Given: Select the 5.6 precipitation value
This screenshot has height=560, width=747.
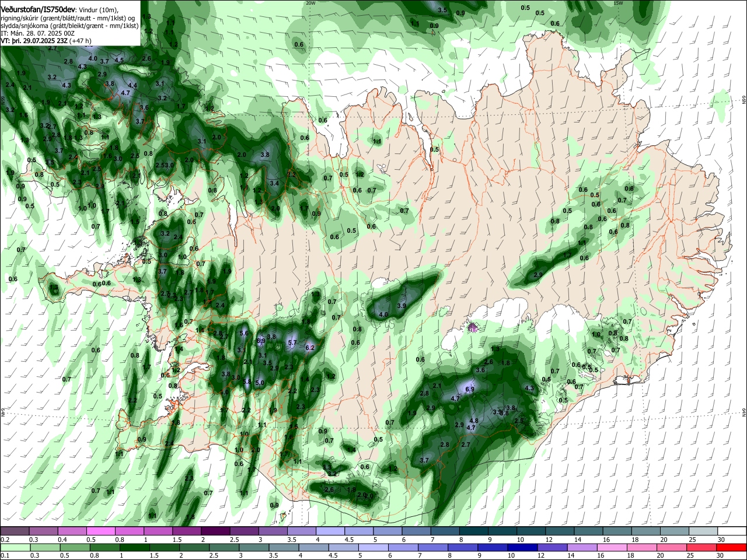Looking at the screenshot, I should click(x=245, y=333).
